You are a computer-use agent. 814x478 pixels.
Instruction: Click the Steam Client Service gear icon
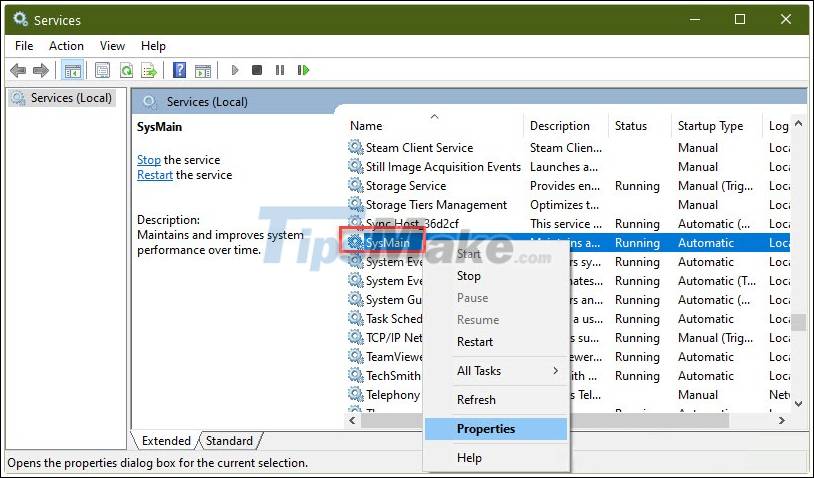356,147
